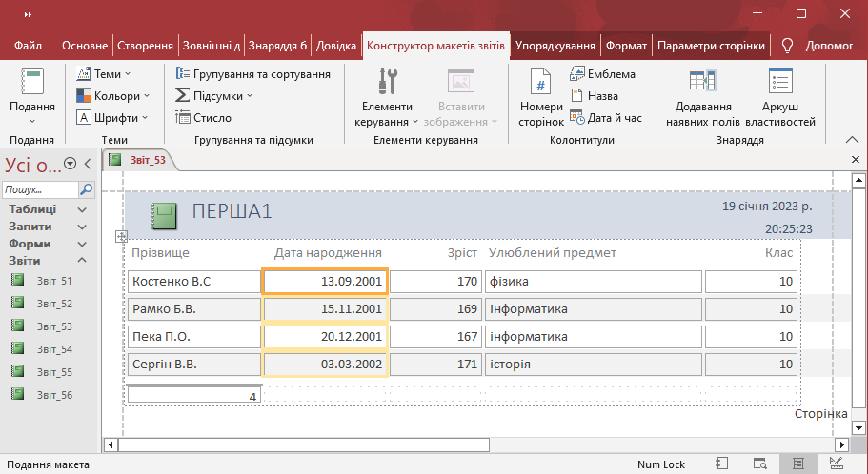Select the date 19 січня 2023 р.
The width and height of the screenshot is (868, 474).
click(767, 207)
